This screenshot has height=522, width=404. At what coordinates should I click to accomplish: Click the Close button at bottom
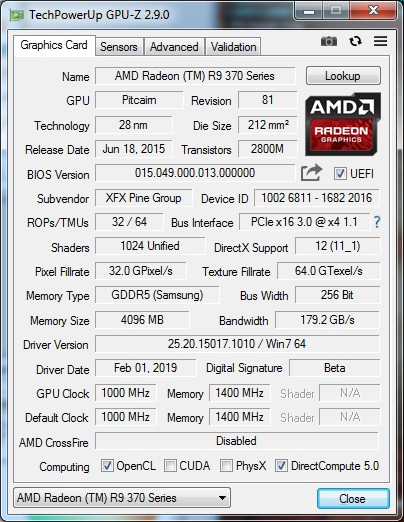353,499
